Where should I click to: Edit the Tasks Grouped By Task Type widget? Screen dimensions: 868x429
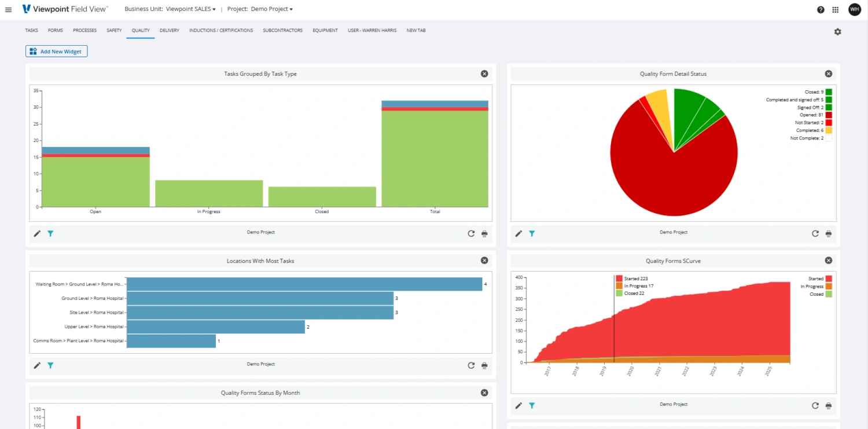click(x=37, y=233)
